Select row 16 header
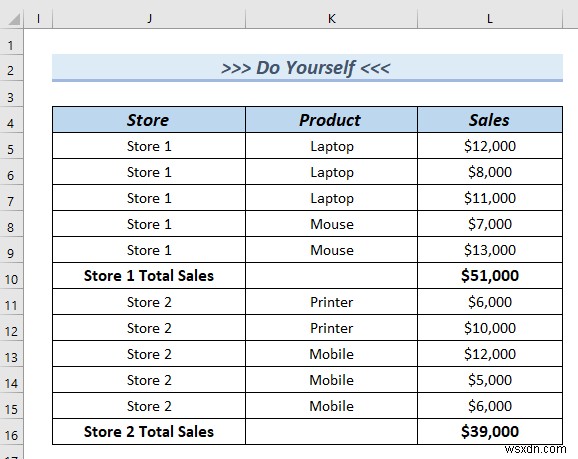The width and height of the screenshot is (578, 459). coord(11,435)
